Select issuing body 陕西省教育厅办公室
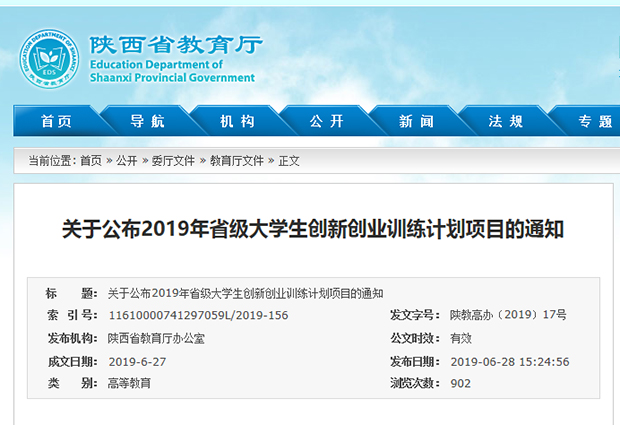Viewport: 620px width, 425px height. pos(156,338)
